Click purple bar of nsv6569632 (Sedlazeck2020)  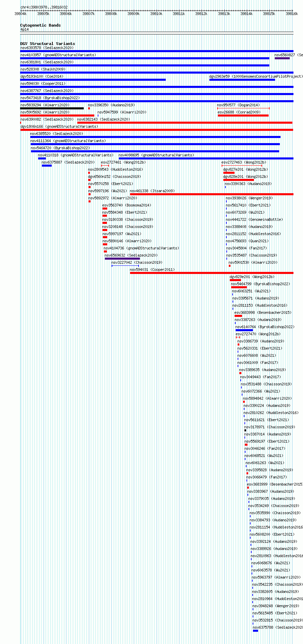122,259
